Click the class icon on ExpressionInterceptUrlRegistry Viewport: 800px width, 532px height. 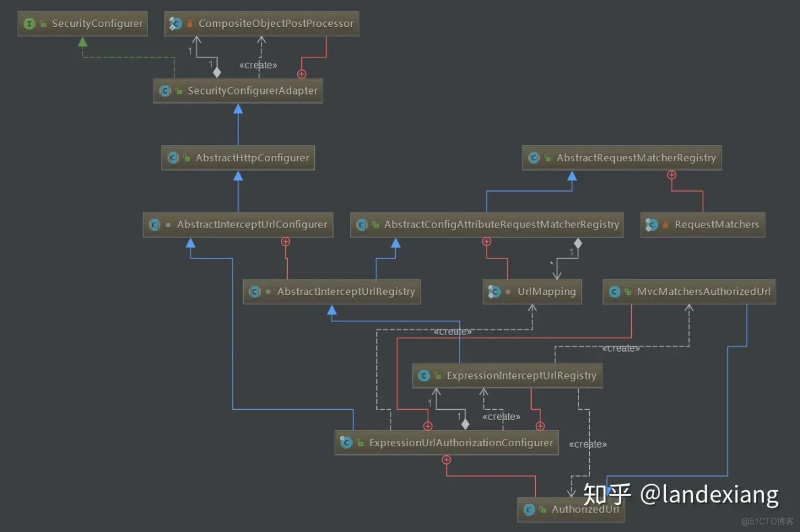point(424,375)
